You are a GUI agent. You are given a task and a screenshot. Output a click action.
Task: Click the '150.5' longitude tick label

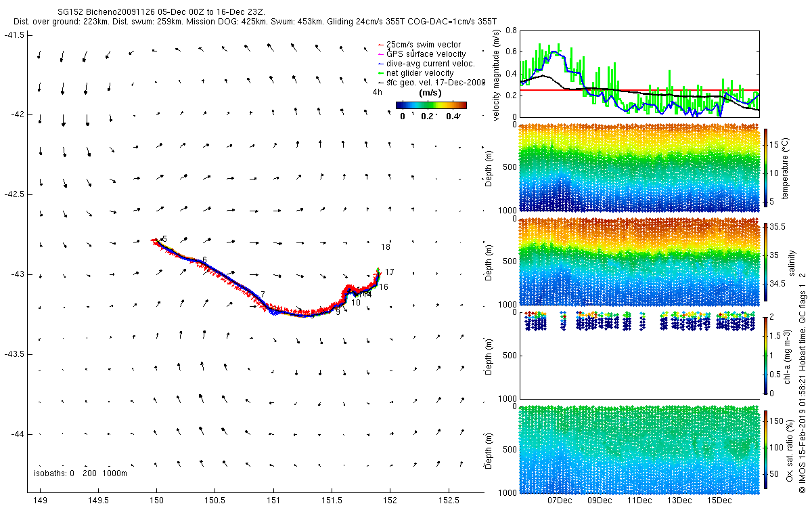[x=215, y=500]
